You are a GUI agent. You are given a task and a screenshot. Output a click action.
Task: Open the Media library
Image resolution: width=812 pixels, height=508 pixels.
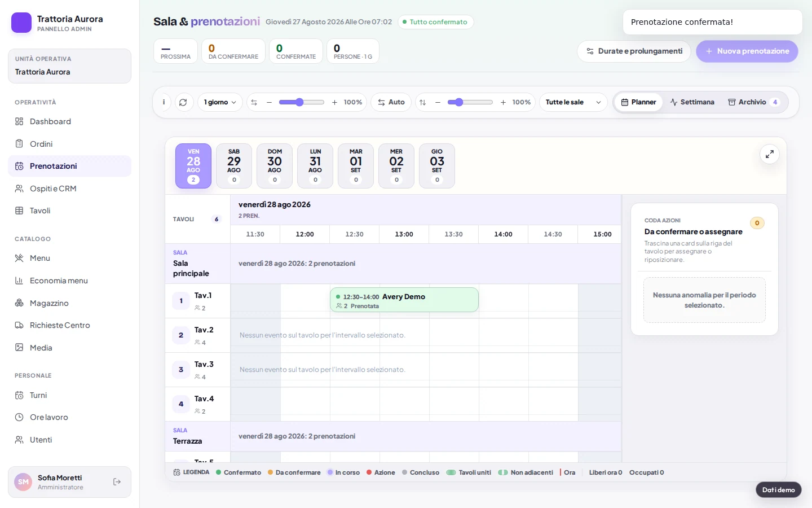pyautogui.click(x=69, y=348)
